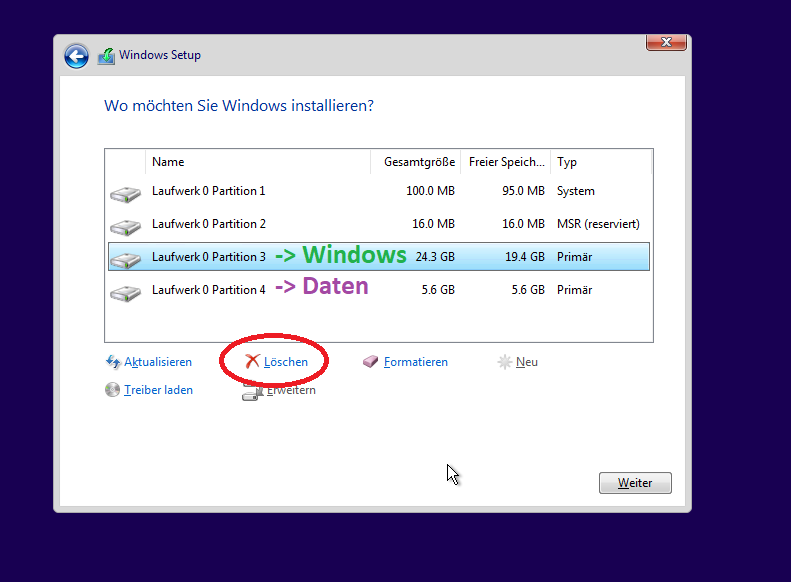Sort by the Gesamtgröße column header
This screenshot has height=582, width=791.
[416, 162]
